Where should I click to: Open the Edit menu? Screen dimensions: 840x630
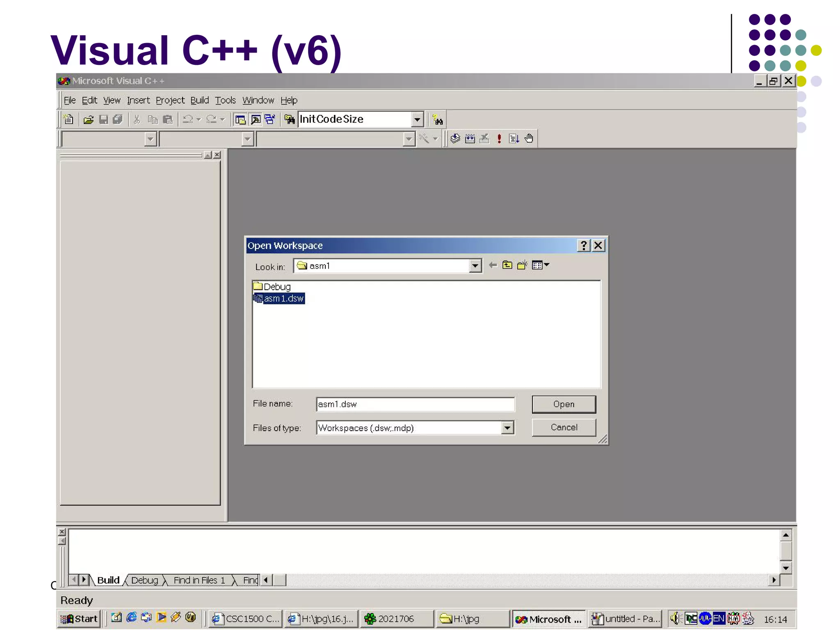[89, 100]
